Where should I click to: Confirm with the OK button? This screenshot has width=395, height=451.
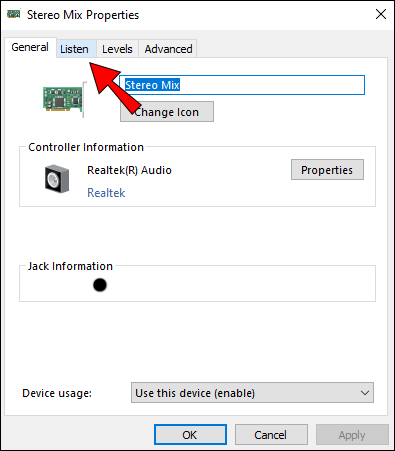(x=190, y=435)
